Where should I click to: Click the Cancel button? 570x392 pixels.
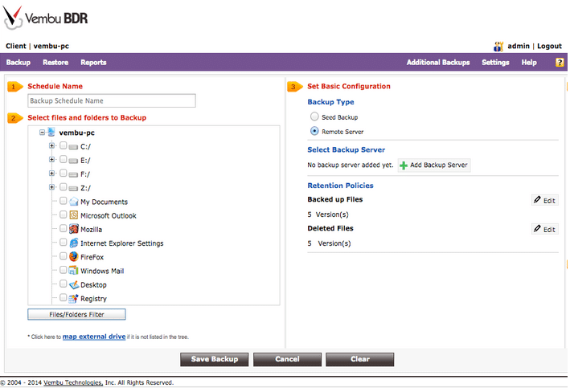tap(287, 359)
